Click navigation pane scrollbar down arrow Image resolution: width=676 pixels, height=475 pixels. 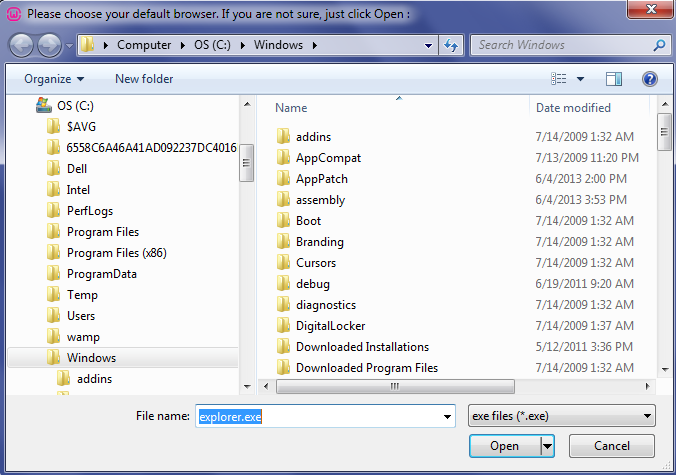pos(247,387)
